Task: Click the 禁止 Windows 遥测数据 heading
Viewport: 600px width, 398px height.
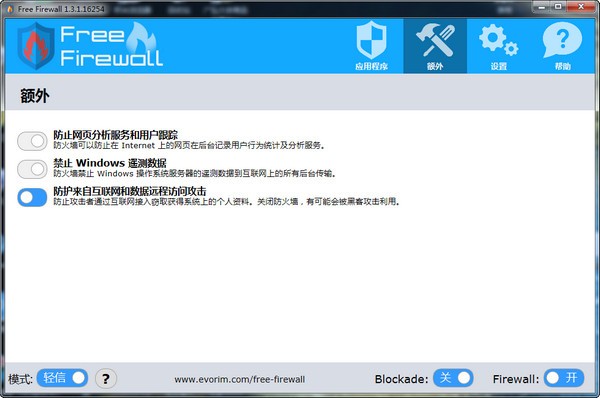Action: [110, 163]
